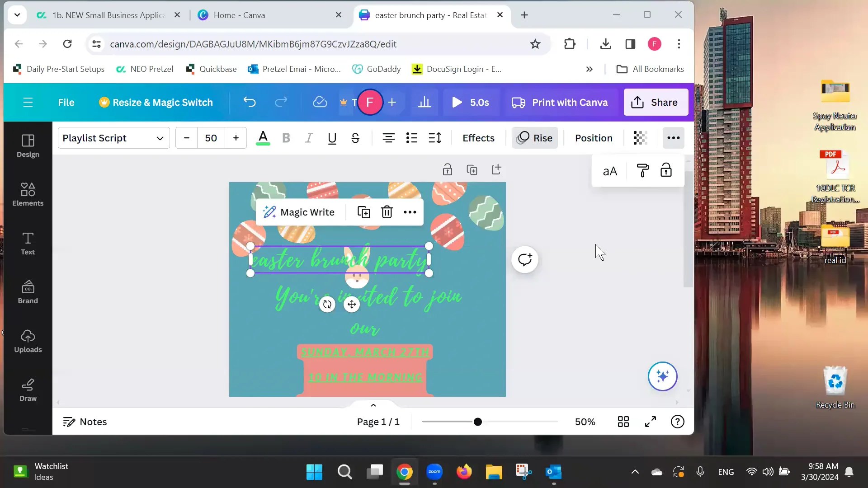Click the Share button
The image size is (868, 488).
[656, 102]
